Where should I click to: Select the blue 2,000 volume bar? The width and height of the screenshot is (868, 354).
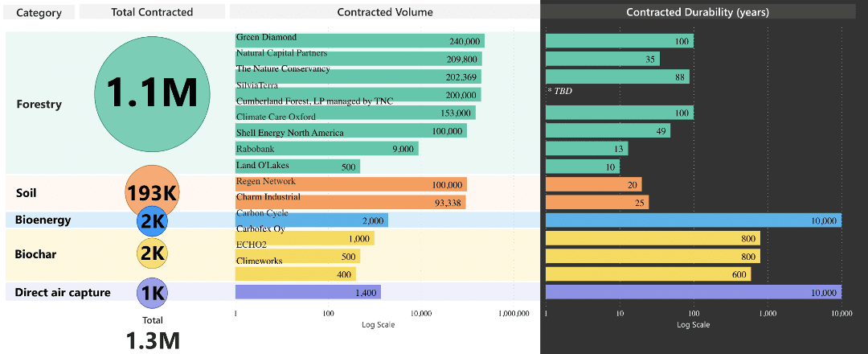312,220
